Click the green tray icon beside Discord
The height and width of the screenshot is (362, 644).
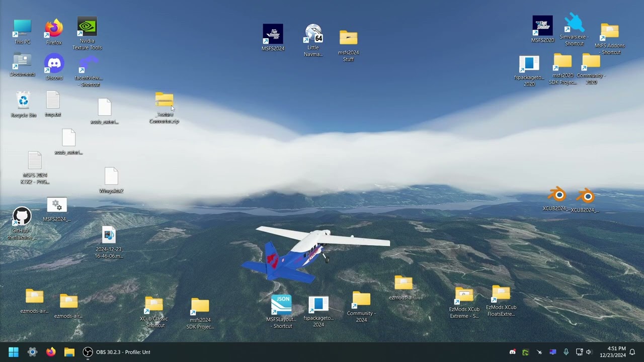coord(525,352)
